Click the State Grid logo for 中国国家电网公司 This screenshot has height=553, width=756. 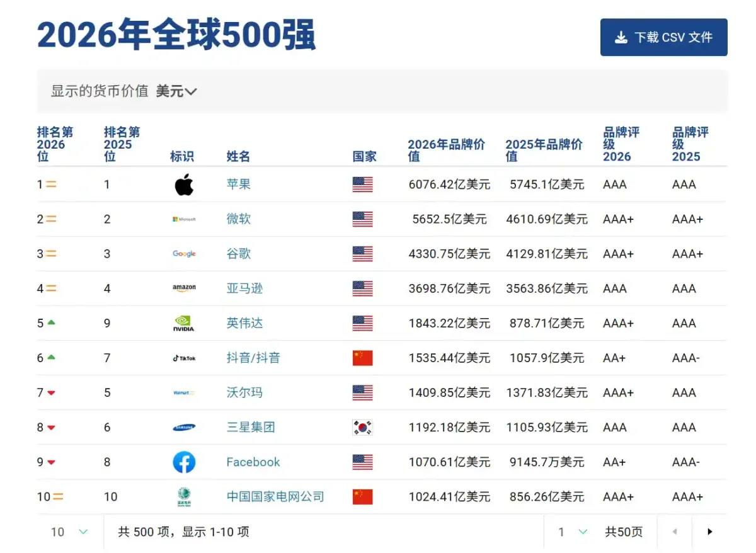point(184,496)
